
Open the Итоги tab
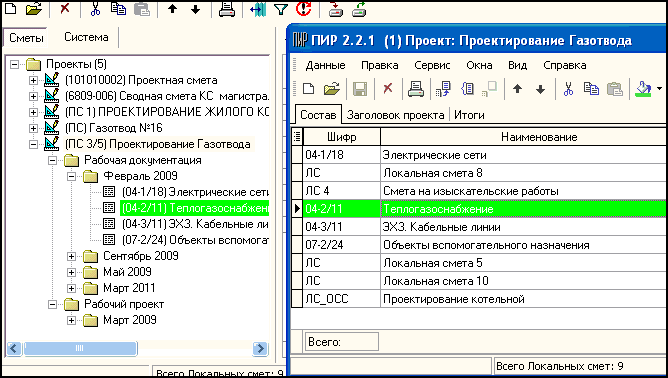click(469, 115)
